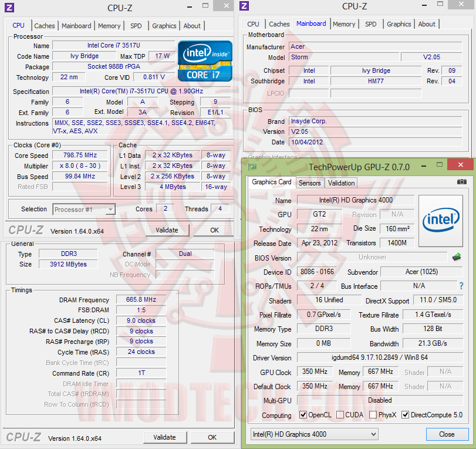Click the Manufacturer field showing Acer
The height and width of the screenshot is (449, 476).
(x=376, y=46)
